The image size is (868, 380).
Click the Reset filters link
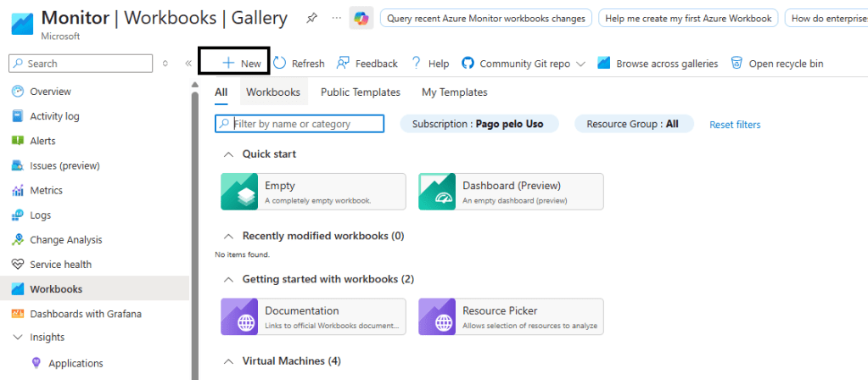click(x=735, y=125)
